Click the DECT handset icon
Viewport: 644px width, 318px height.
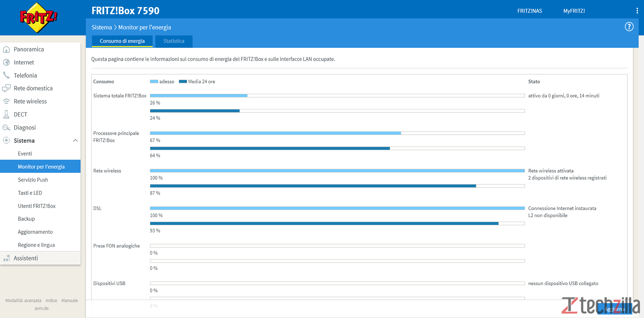[x=6, y=114]
